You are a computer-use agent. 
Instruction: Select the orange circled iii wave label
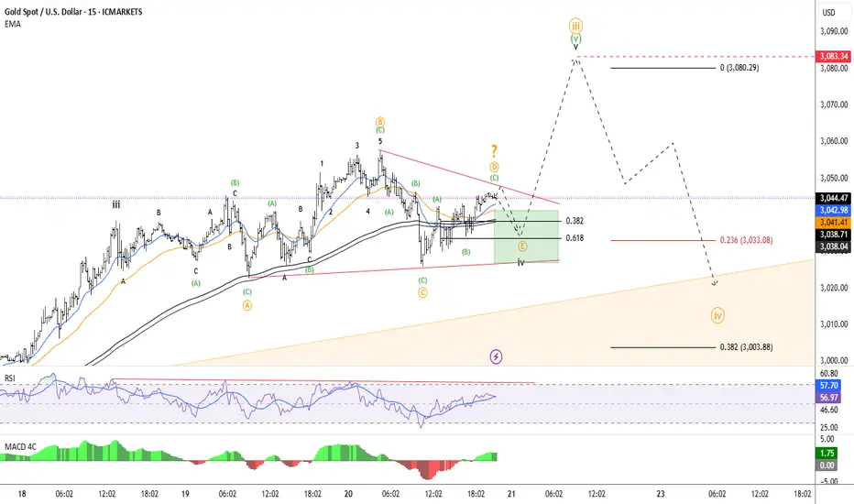(x=575, y=26)
